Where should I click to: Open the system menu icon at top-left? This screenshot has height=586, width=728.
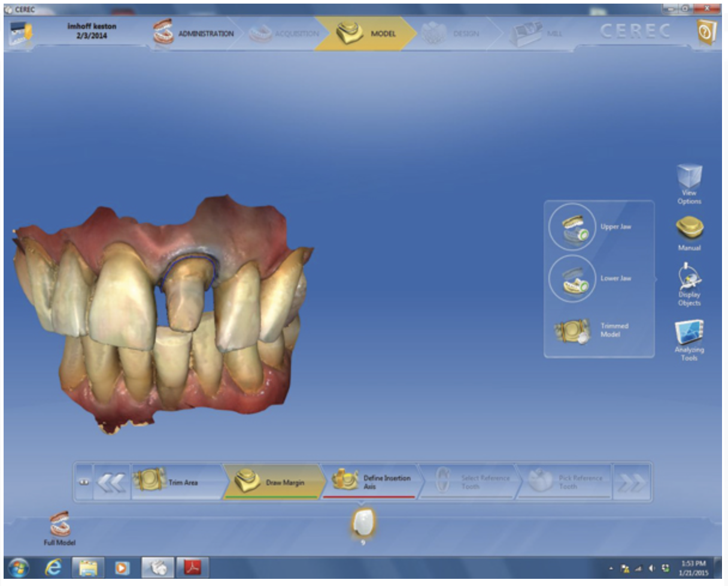(19, 34)
